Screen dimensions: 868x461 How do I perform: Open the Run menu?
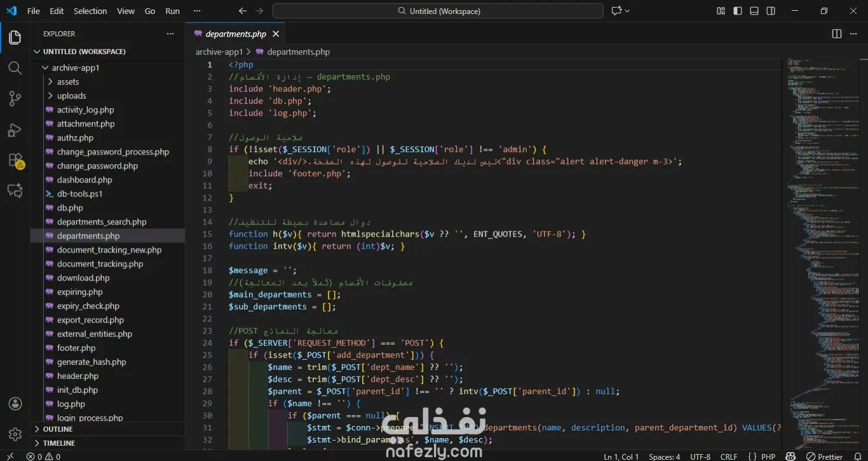tap(172, 11)
